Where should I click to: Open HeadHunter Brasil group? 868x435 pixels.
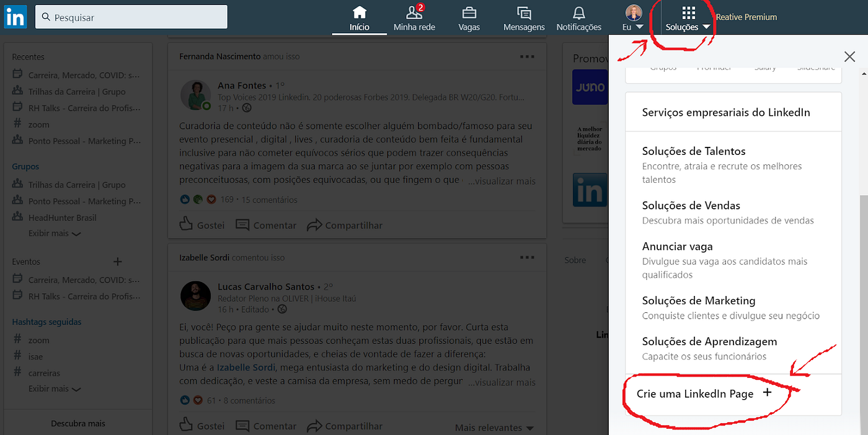62,217
